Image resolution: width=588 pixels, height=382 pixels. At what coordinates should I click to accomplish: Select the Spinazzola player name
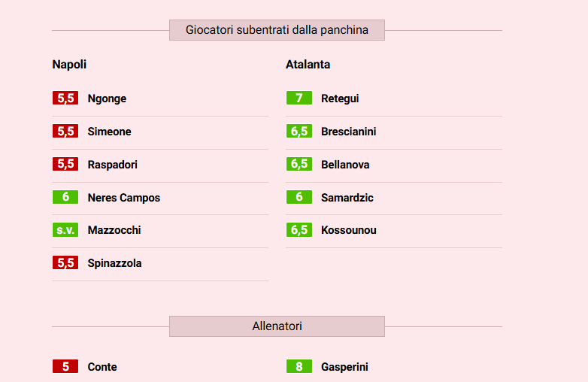click(x=114, y=263)
